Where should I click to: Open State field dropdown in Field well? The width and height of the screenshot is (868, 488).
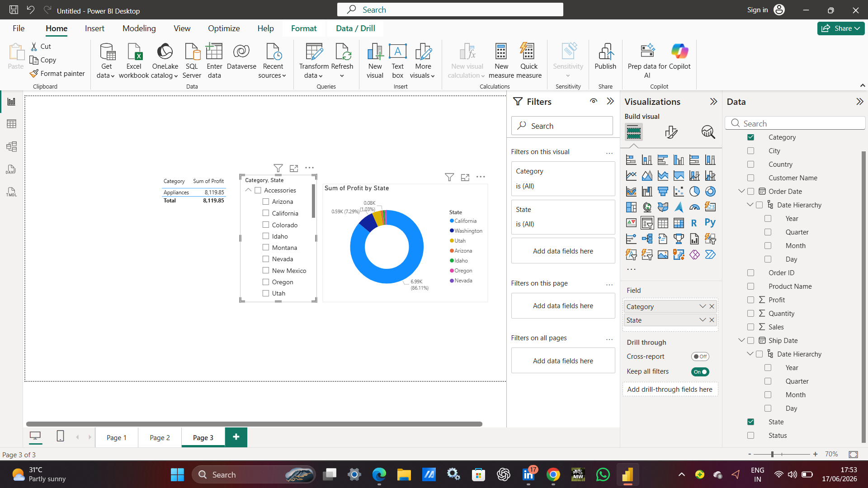pyautogui.click(x=703, y=320)
